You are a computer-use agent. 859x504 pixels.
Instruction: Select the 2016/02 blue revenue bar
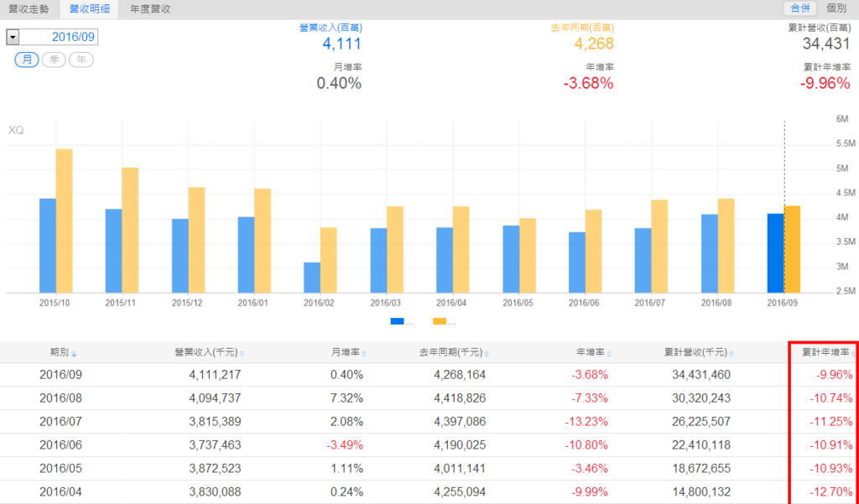[x=312, y=278]
